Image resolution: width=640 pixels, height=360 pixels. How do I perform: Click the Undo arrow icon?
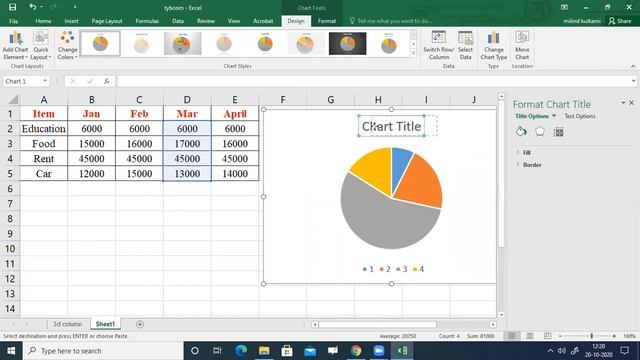coord(33,7)
